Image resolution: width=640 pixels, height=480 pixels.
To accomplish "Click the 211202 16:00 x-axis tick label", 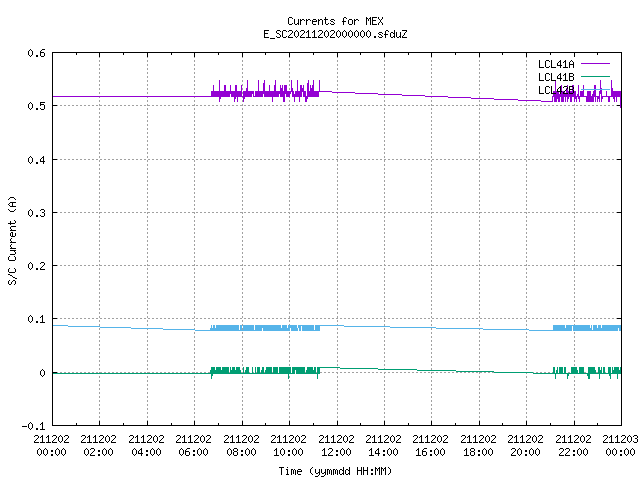I will click(x=431, y=446).
